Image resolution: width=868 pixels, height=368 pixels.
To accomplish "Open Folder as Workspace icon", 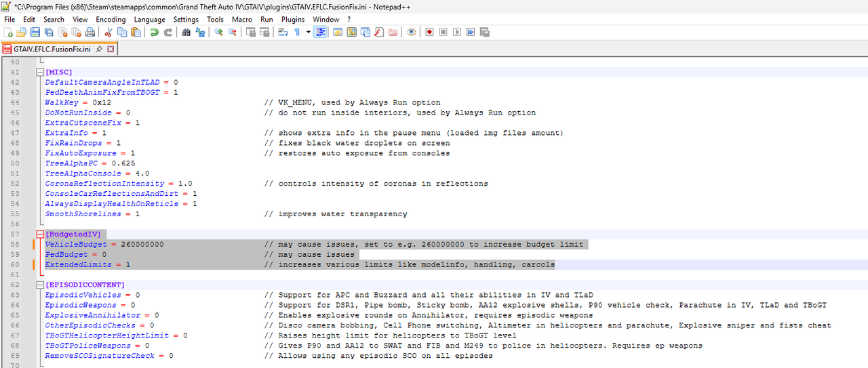I will pyautogui.click(x=393, y=32).
